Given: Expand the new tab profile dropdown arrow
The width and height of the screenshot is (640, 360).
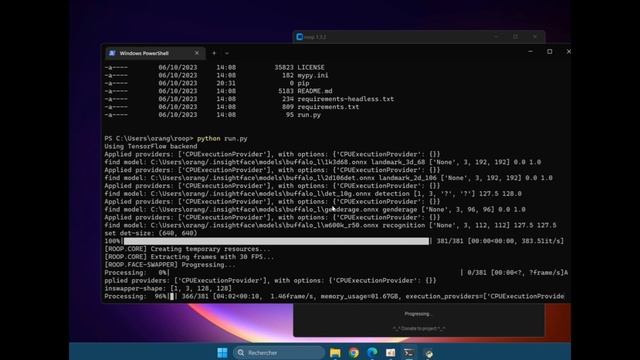Looking at the screenshot, I should coord(227,53).
